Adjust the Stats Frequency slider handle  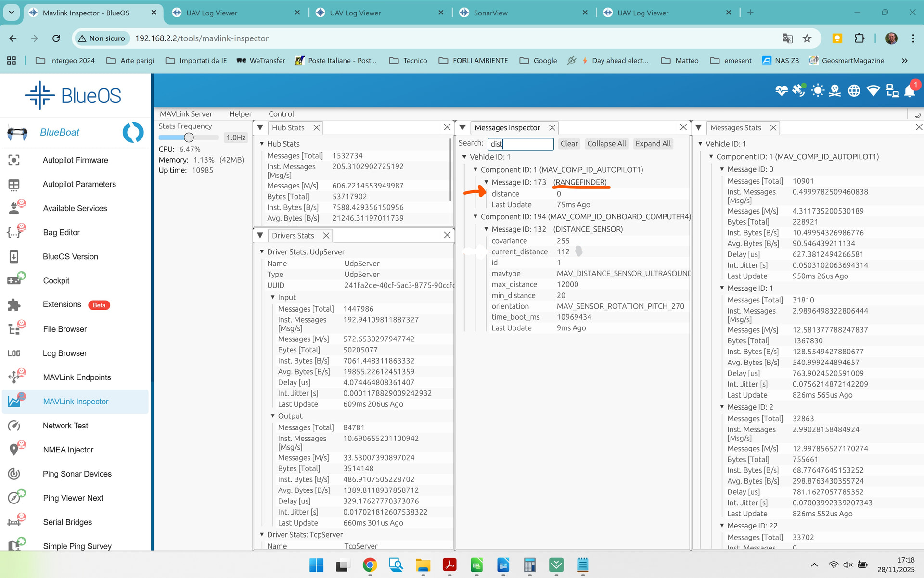coord(189,138)
